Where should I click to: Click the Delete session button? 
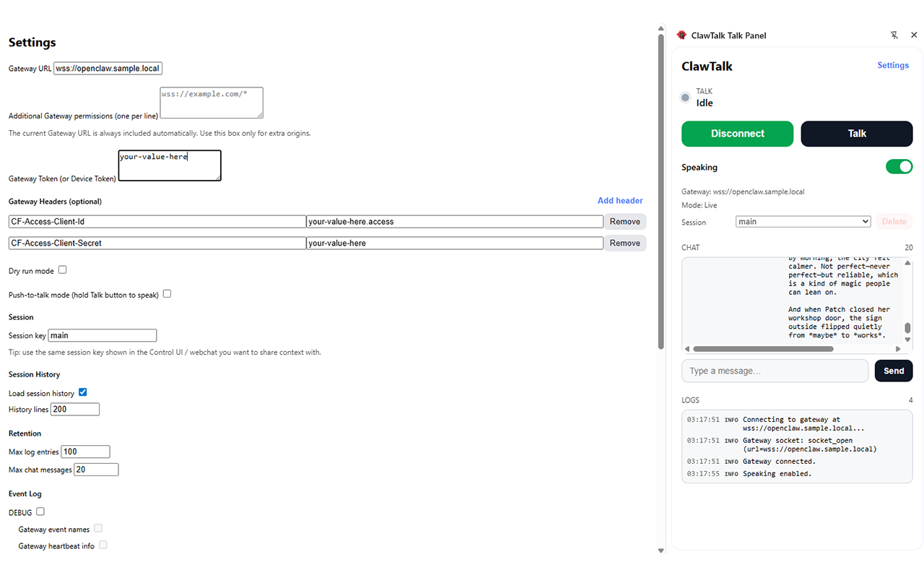894,222
